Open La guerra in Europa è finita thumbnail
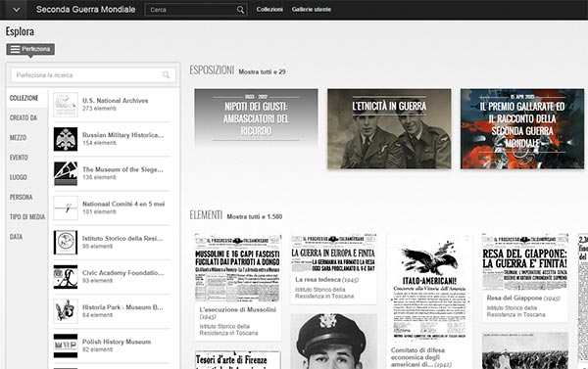The height and width of the screenshot is (369, 588). click(333, 253)
